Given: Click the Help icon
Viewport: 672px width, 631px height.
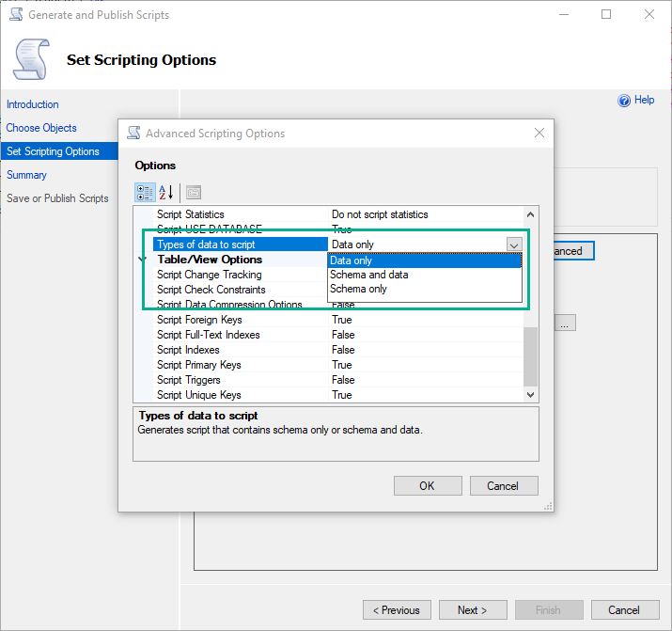Looking at the screenshot, I should tap(624, 101).
